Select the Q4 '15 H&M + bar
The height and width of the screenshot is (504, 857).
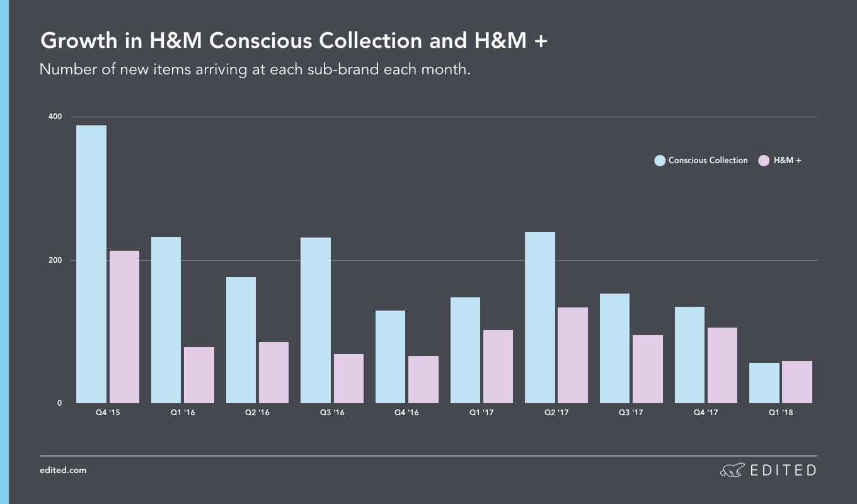point(124,327)
